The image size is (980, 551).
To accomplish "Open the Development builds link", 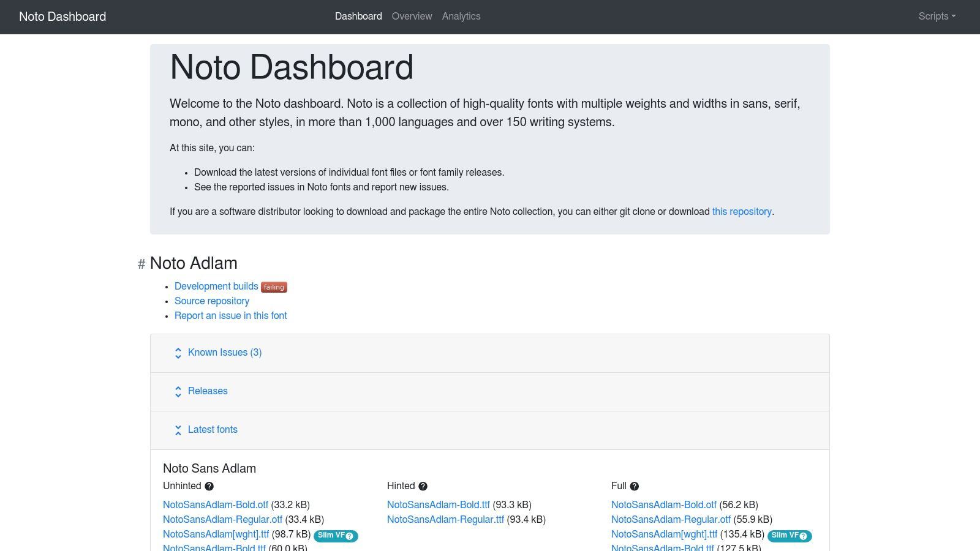I will (216, 287).
